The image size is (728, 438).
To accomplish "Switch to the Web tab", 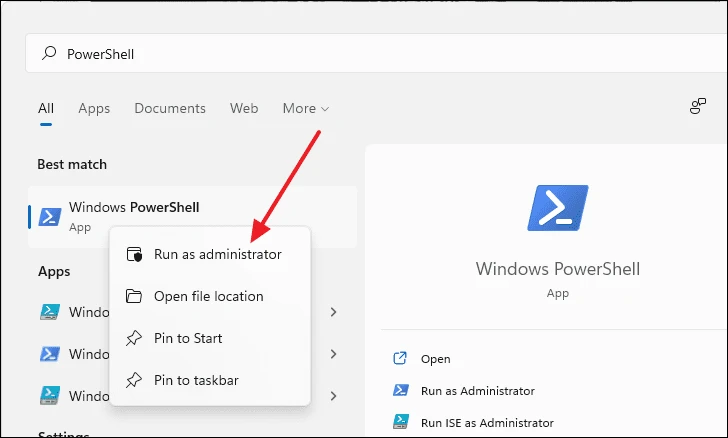I will 244,108.
